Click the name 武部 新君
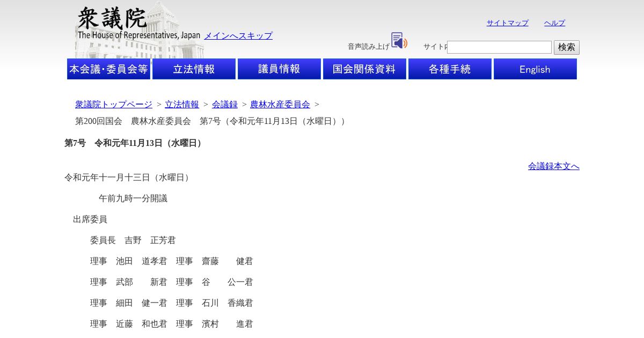Viewport: 644px width, 338px height. pyautogui.click(x=142, y=282)
